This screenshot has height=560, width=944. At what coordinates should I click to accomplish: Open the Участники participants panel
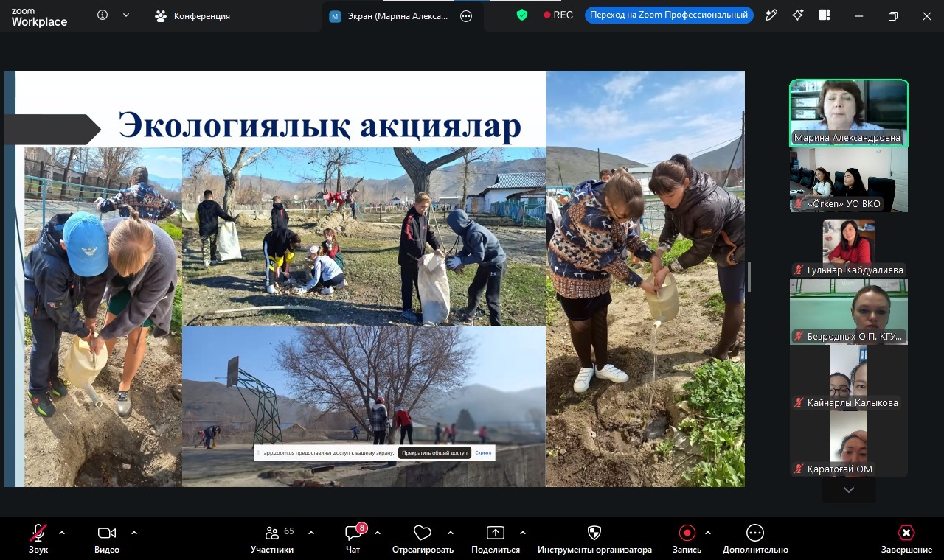point(272,539)
